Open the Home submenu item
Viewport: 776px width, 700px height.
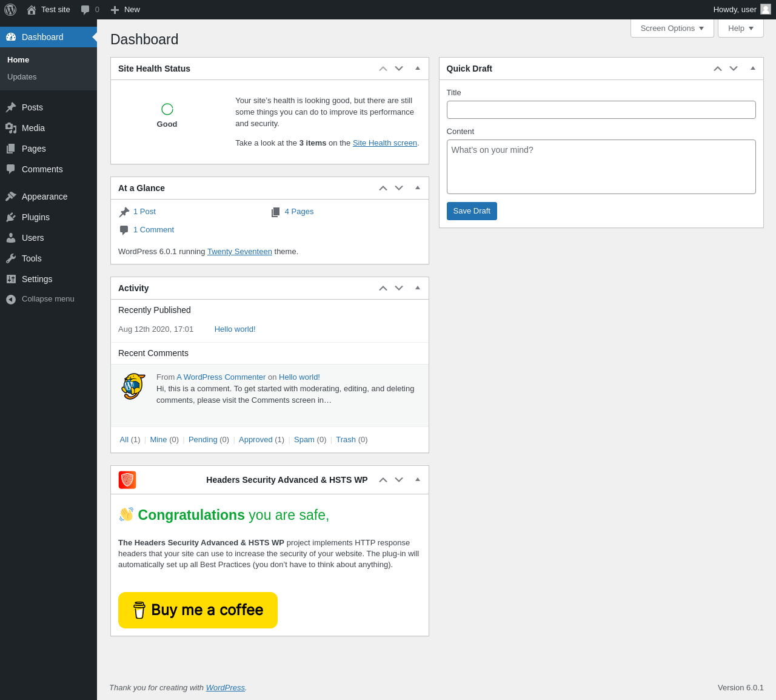tap(18, 60)
